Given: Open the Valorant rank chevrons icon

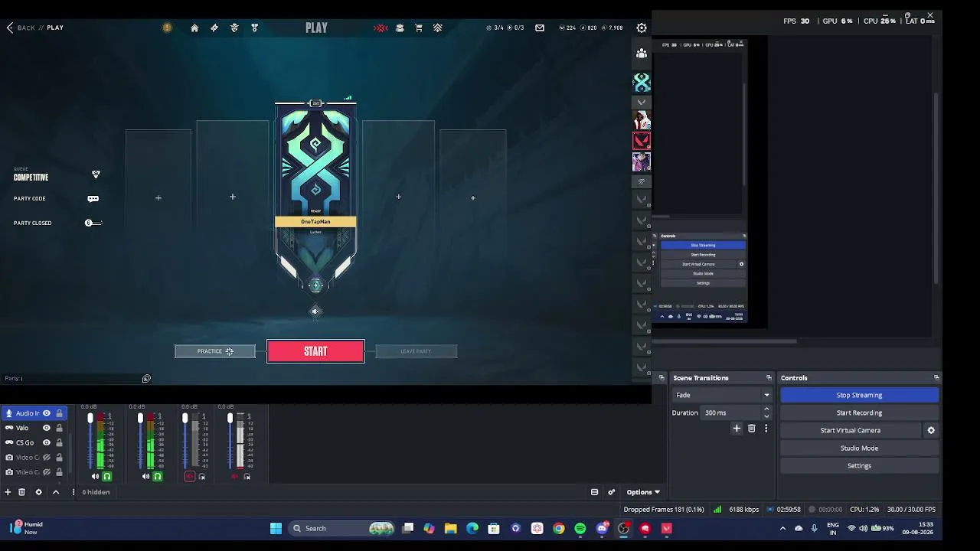Looking at the screenshot, I should 437,28.
